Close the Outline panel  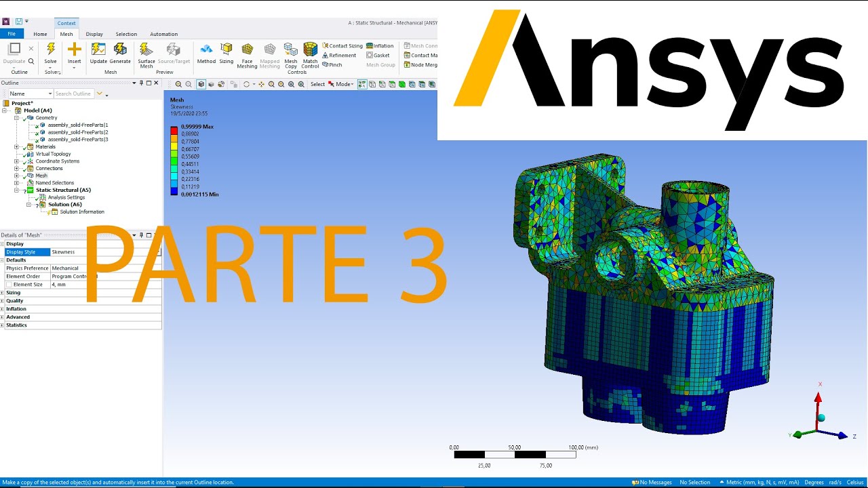coord(157,83)
